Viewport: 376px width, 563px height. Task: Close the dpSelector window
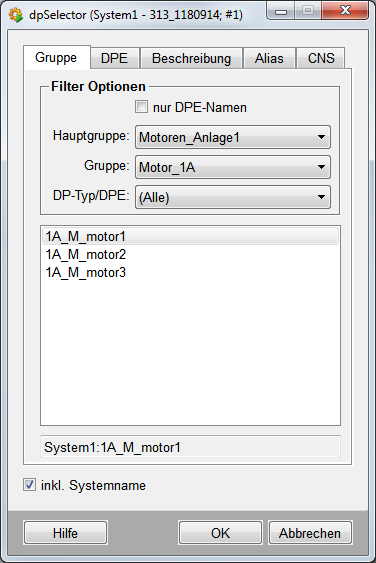click(345, 11)
